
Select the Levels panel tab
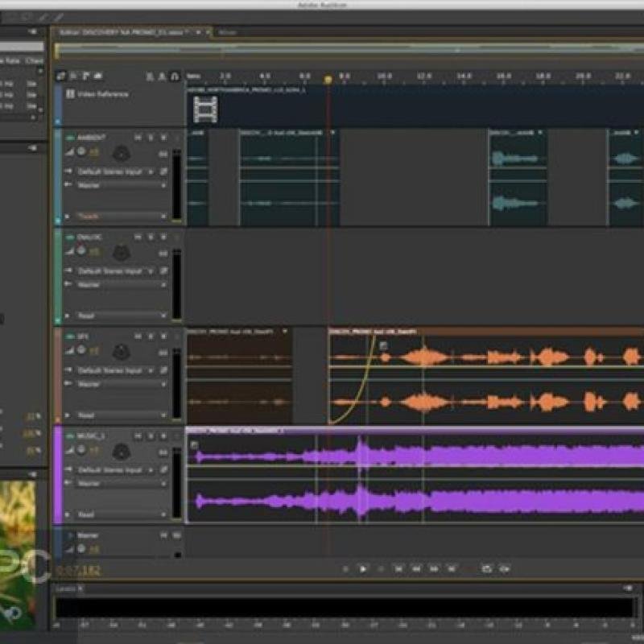(x=66, y=588)
